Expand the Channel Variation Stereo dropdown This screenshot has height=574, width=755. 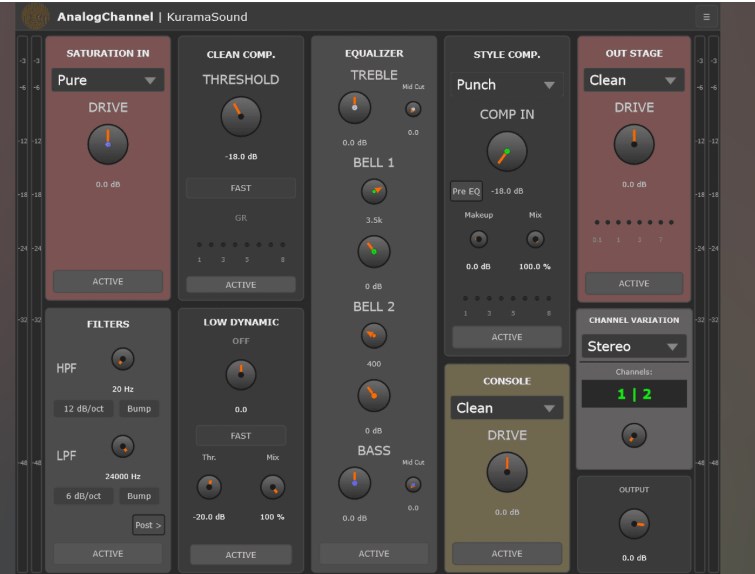click(634, 346)
